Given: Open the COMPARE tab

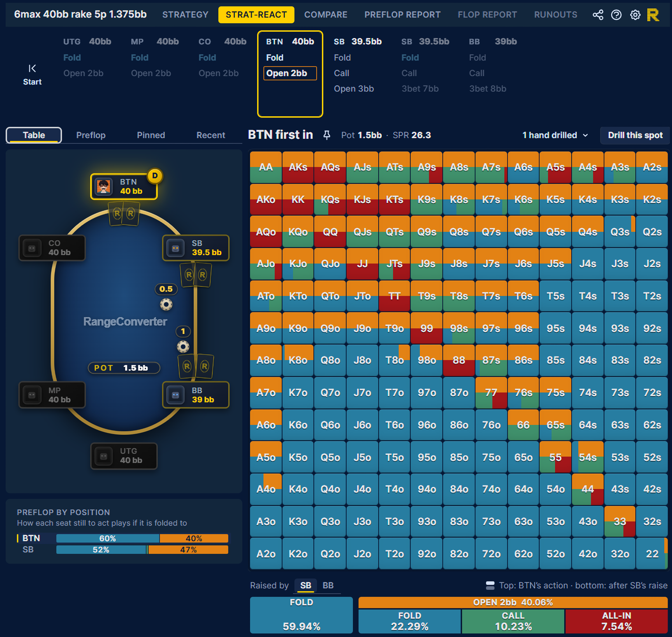Looking at the screenshot, I should 326,15.
